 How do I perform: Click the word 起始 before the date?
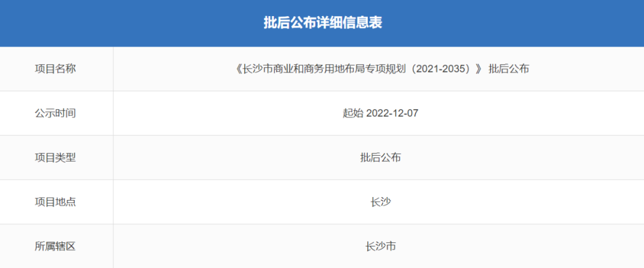coord(353,113)
